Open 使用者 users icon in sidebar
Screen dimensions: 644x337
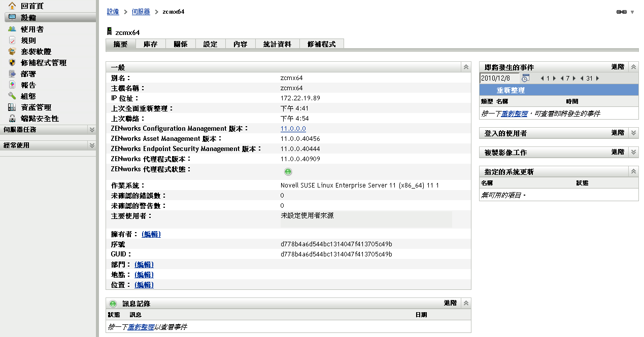(12, 29)
